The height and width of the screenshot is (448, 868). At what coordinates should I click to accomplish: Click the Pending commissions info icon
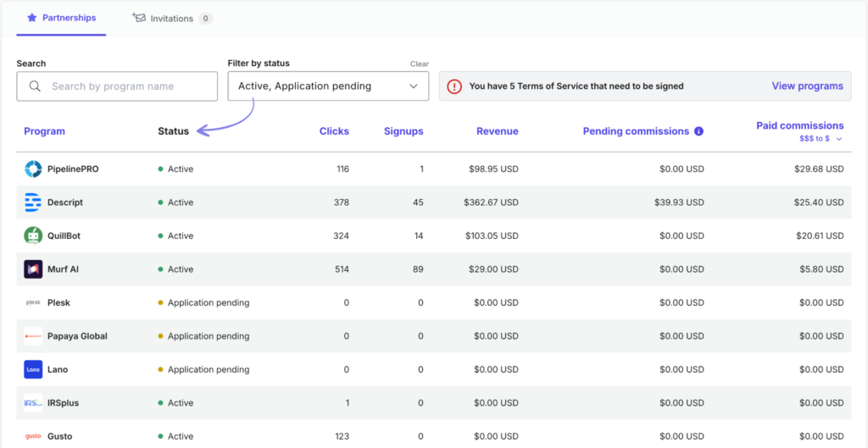[x=698, y=131]
